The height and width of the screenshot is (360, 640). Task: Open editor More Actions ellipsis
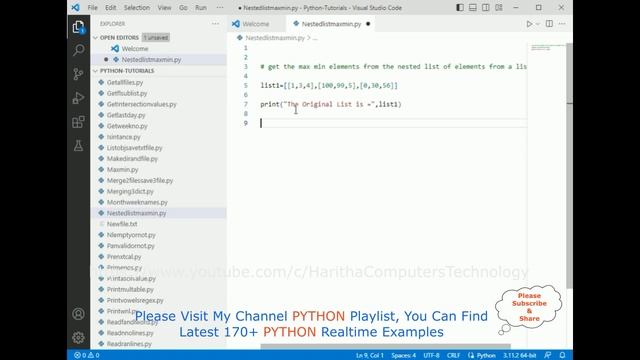click(562, 24)
